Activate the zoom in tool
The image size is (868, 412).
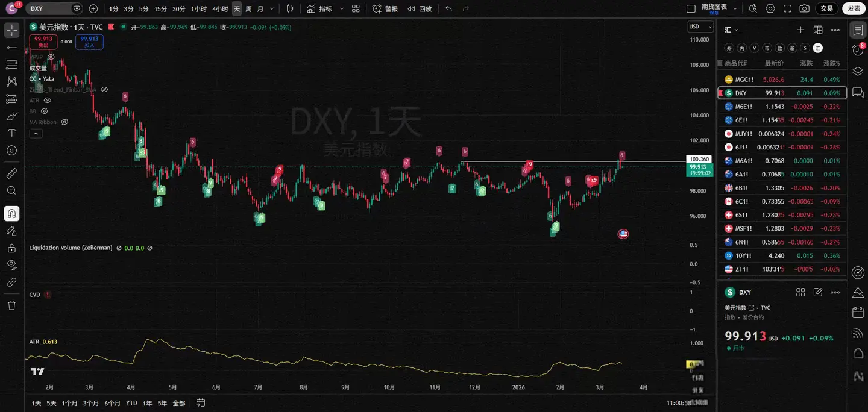click(x=11, y=190)
